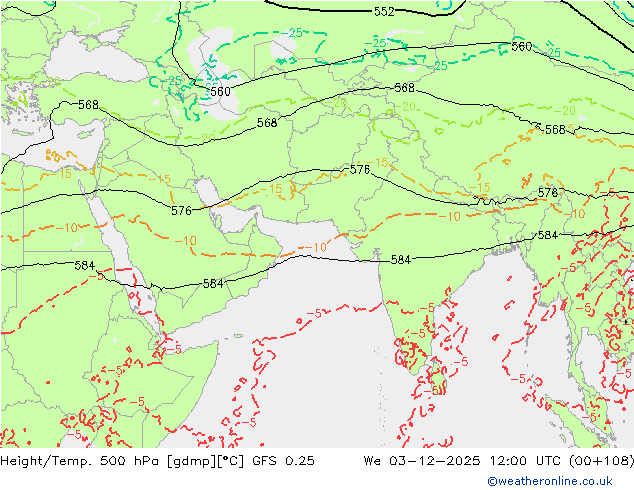Click the 552 contour label
The height and width of the screenshot is (490, 634).
[384, 12]
